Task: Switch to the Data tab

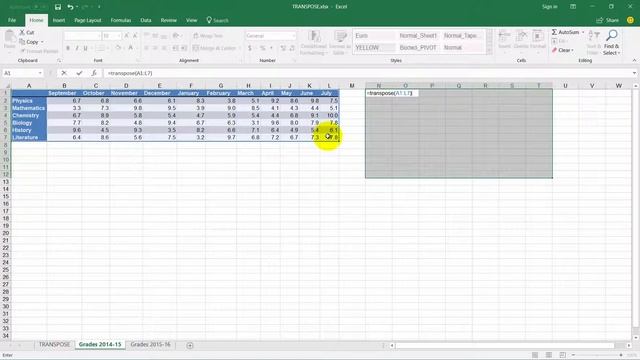Action: [x=146, y=20]
